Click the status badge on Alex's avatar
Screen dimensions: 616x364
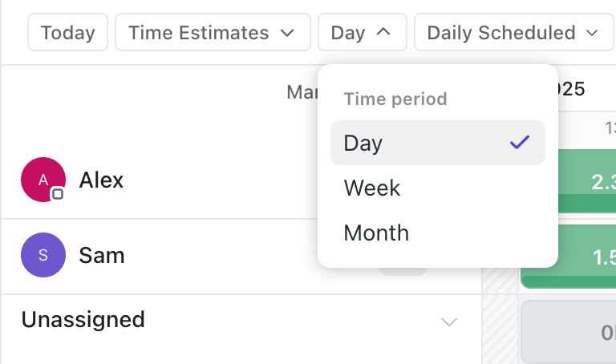(58, 194)
